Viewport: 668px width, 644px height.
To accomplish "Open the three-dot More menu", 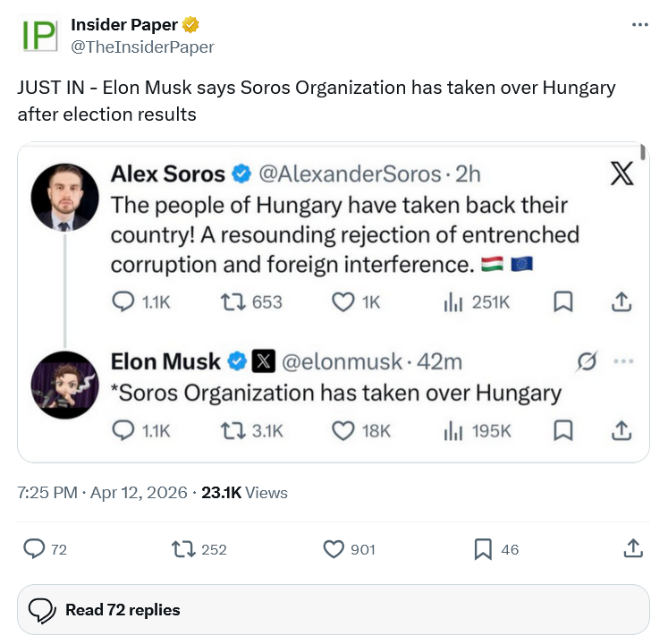I will [x=639, y=24].
